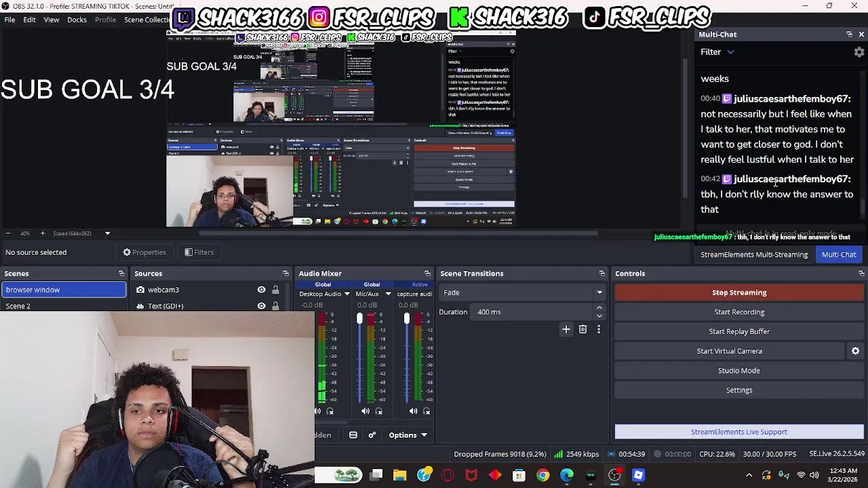This screenshot has width=868, height=488.
Task: Pop out the Scenes dock
Action: pos(121,274)
